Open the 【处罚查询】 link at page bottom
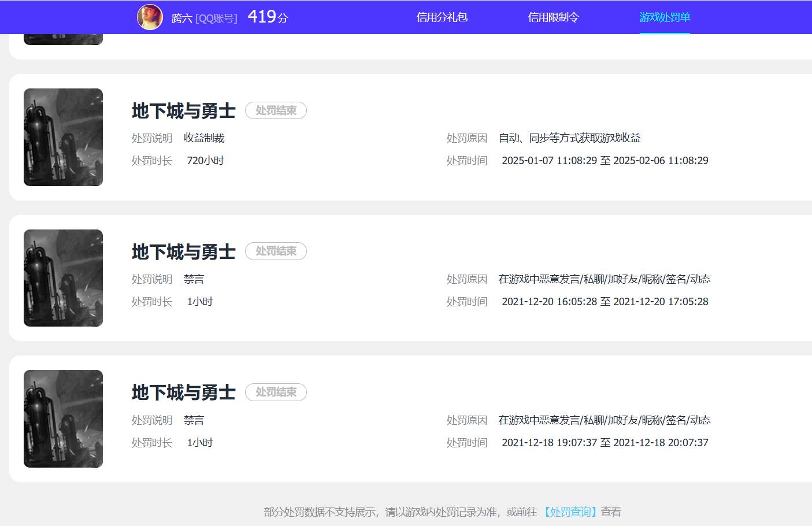This screenshot has height=526, width=812. click(571, 512)
